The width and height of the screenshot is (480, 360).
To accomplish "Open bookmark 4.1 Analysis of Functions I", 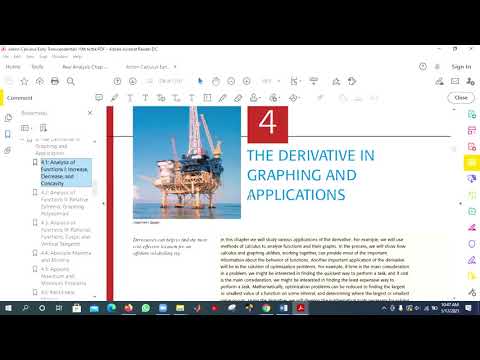I will (66, 173).
